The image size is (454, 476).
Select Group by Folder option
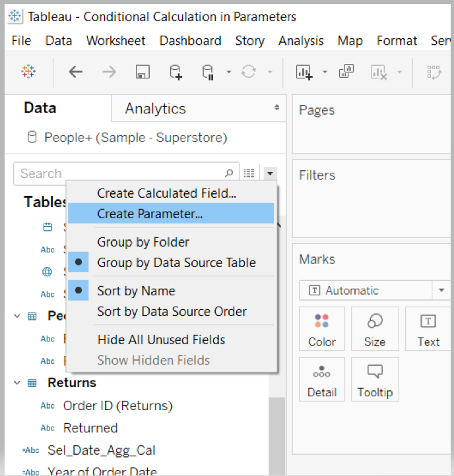click(x=171, y=242)
